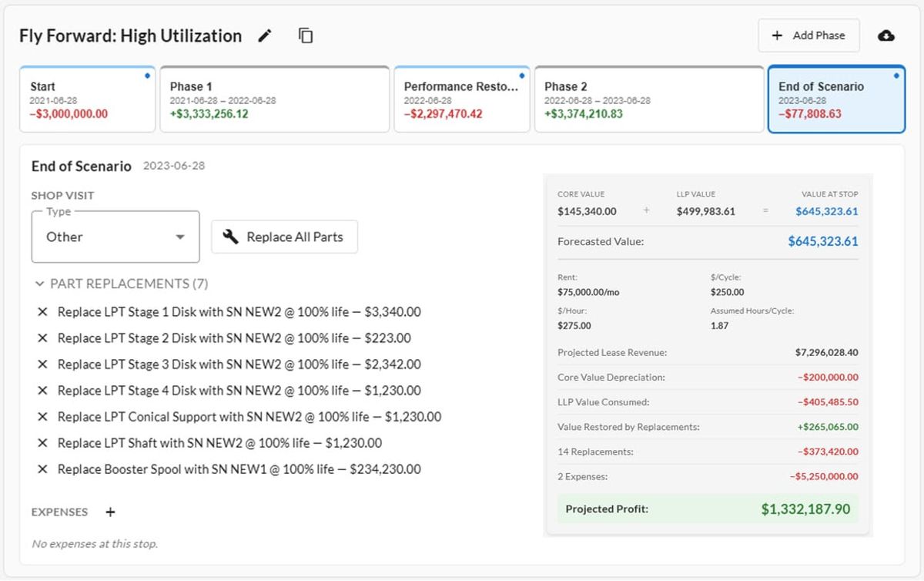The height and width of the screenshot is (581, 924).
Task: Remove the LPT Stage 4 Disk replacement
Action: point(42,391)
